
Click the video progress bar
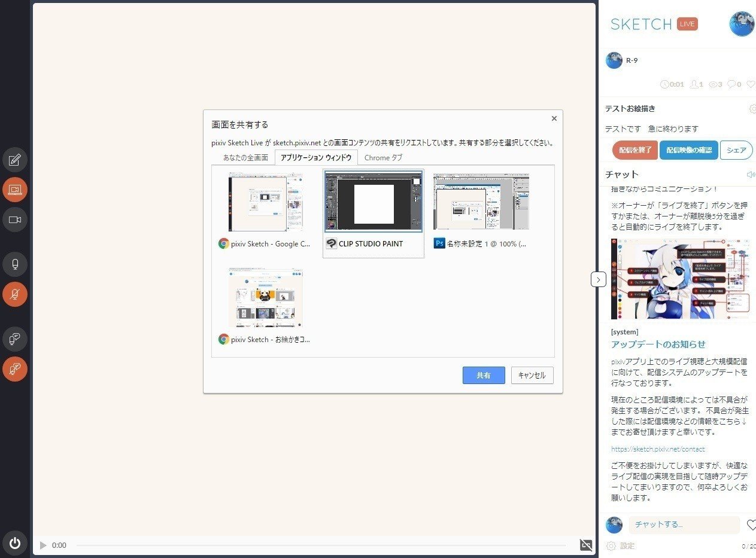click(321, 545)
